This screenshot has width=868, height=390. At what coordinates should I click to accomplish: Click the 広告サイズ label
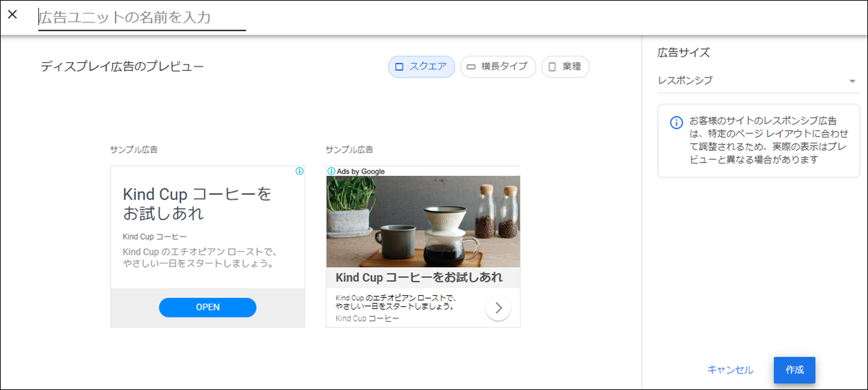pyautogui.click(x=684, y=52)
